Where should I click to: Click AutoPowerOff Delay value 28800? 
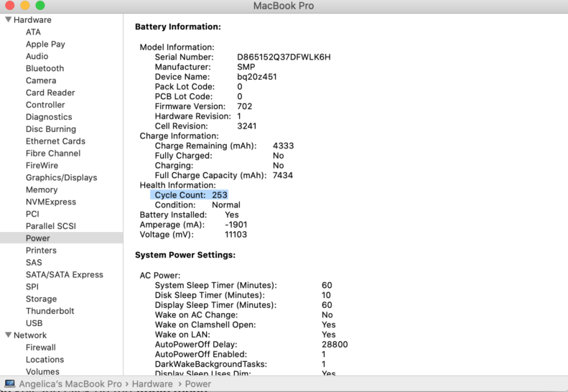335,344
